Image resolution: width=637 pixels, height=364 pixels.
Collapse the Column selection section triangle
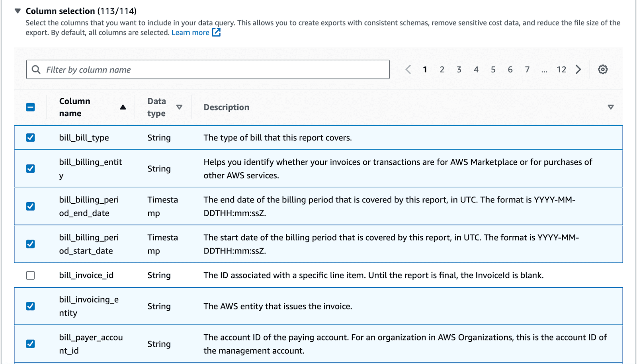(x=18, y=11)
